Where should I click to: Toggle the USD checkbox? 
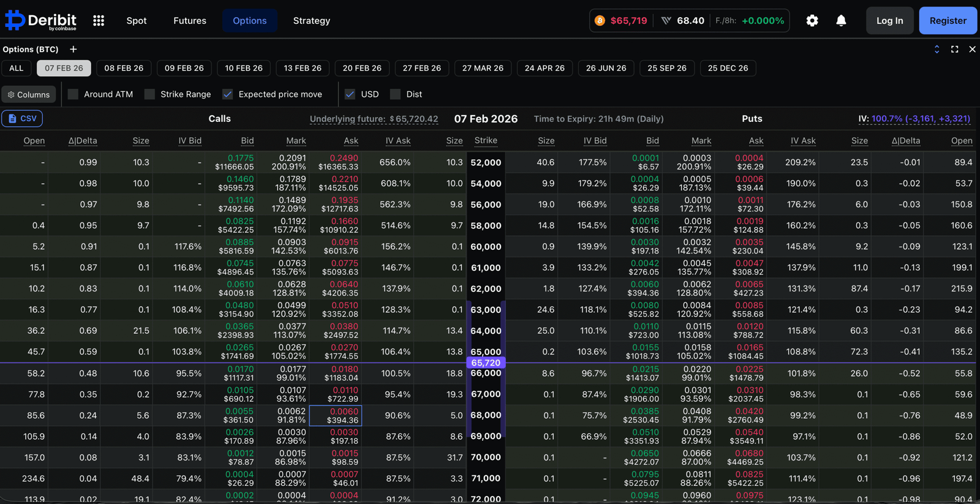tap(350, 94)
